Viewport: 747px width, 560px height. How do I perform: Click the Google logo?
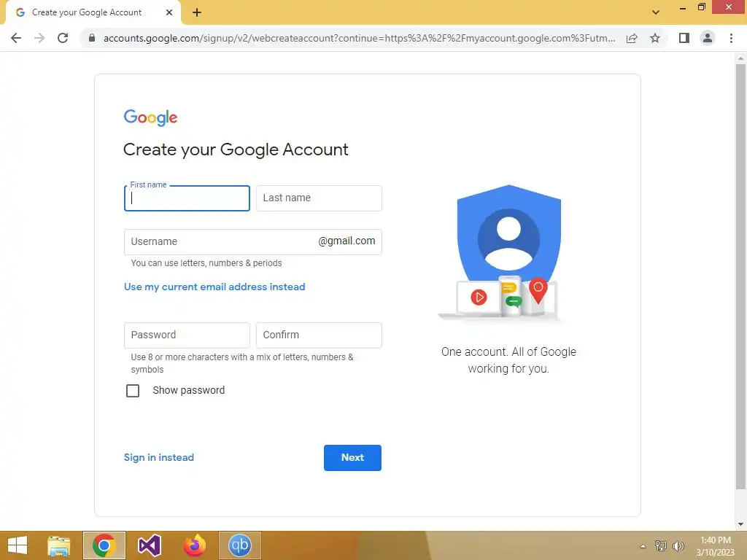pyautogui.click(x=150, y=117)
